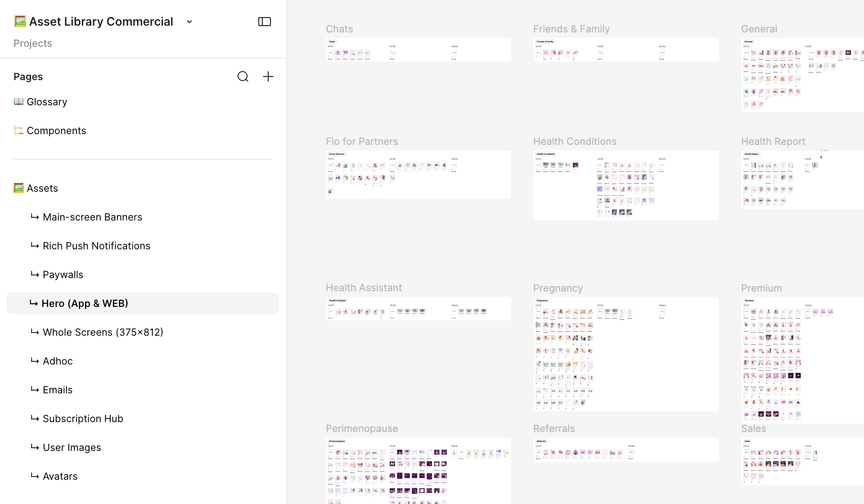Select the Flo for Partners frame label
The width and height of the screenshot is (864, 504).
[362, 141]
